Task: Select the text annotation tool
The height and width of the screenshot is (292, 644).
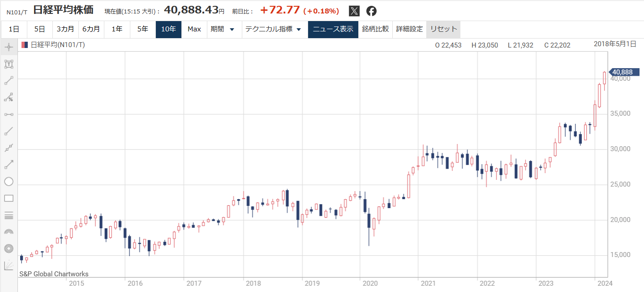Action: coord(9,64)
